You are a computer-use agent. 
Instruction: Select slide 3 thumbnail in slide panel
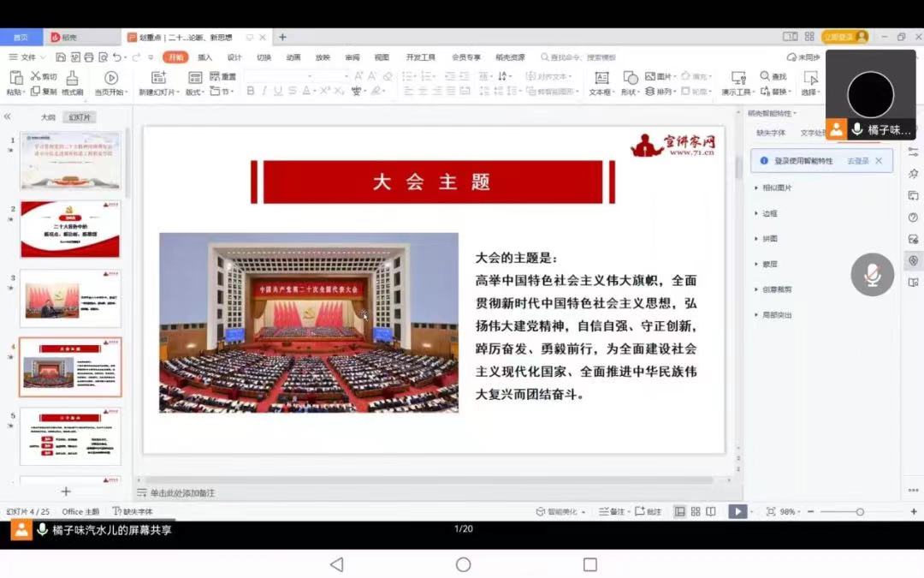[71, 298]
